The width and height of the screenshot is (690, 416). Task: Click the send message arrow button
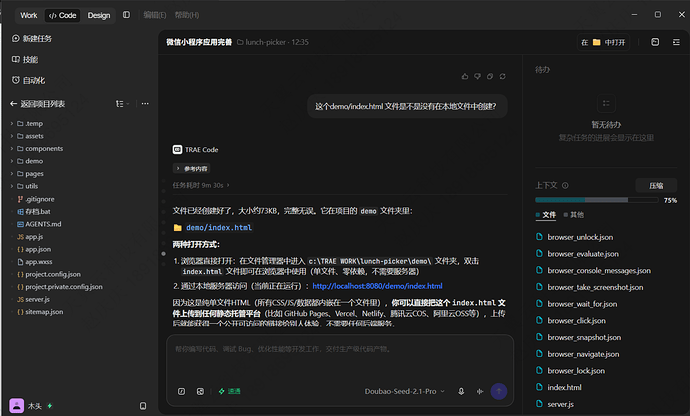coord(499,391)
